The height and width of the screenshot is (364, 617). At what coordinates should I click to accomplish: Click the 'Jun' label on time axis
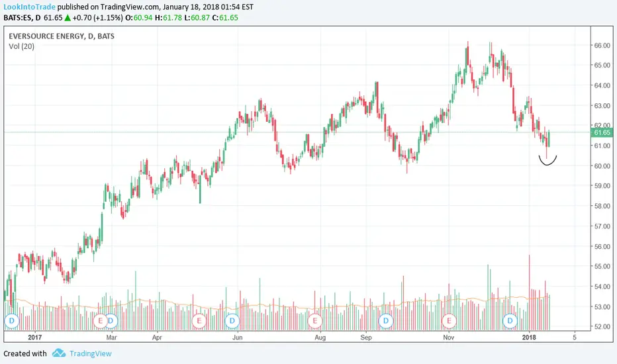coord(237,338)
